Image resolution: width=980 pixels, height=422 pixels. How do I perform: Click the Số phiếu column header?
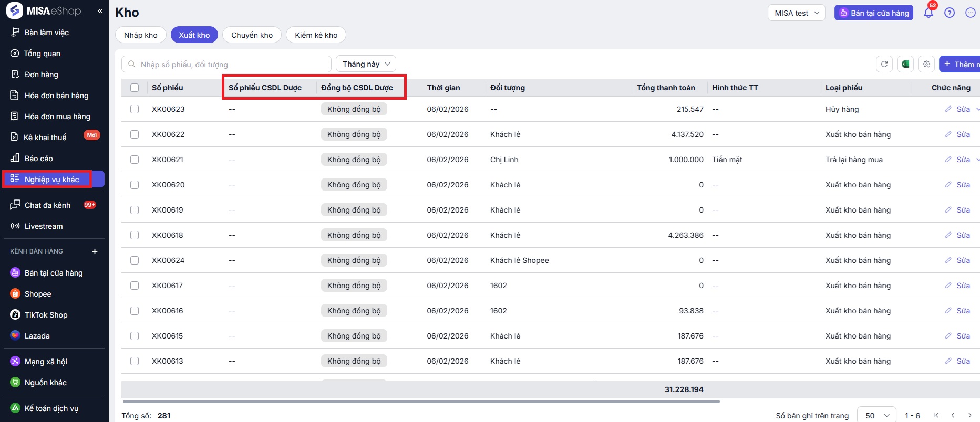coord(168,88)
